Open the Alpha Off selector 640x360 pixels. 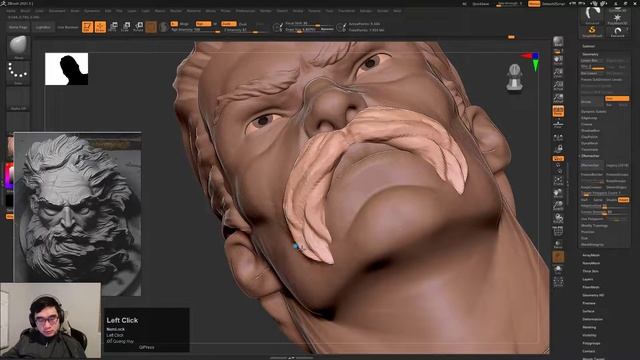[18, 98]
